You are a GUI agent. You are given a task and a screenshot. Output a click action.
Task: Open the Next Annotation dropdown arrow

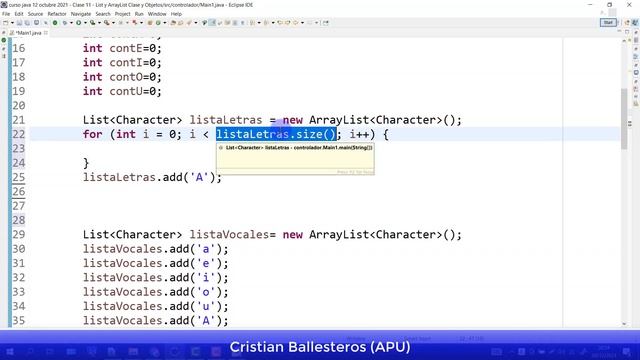259,23
